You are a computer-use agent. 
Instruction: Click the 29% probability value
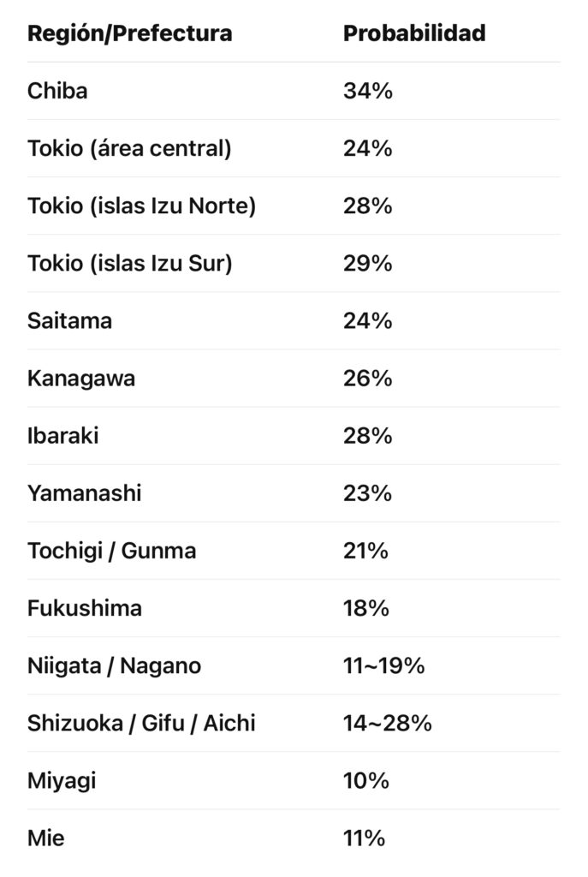368,263
